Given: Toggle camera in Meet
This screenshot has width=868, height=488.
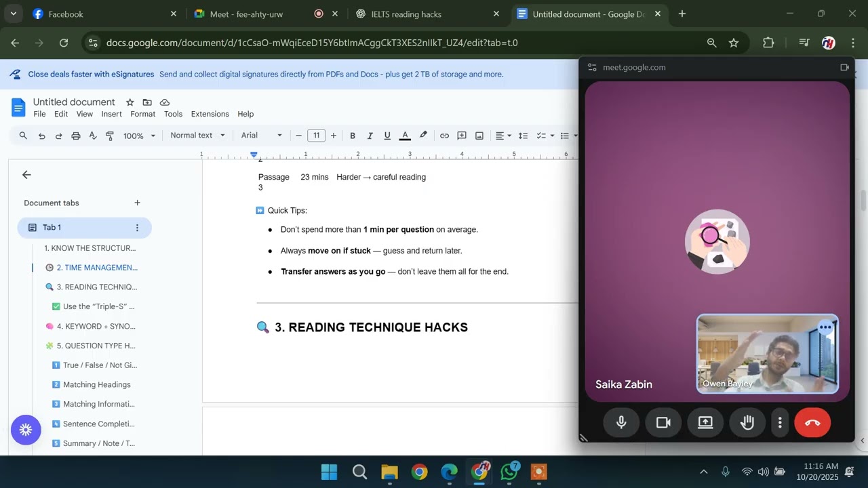Looking at the screenshot, I should pos(663,422).
